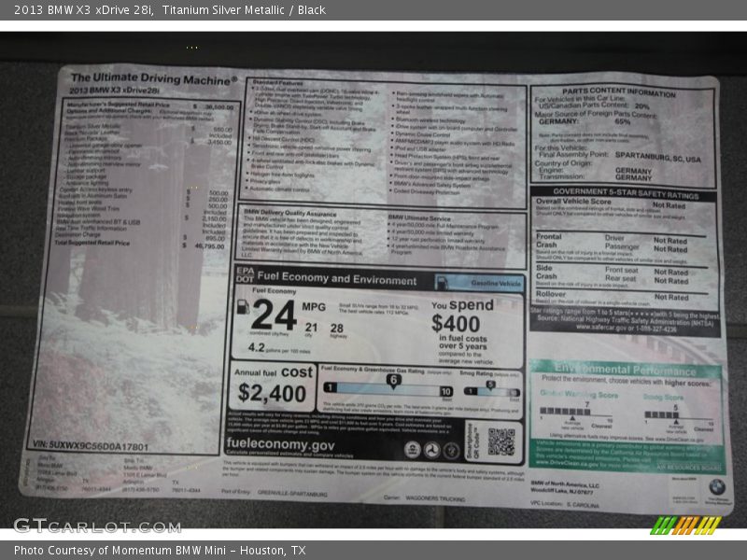Screen dimensions: 747x560
Task: Click the $2,400 annual fuel cost box
Action: click(273, 385)
